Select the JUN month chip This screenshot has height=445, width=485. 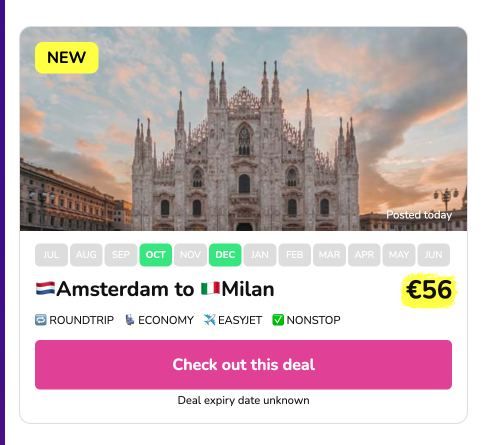(433, 255)
